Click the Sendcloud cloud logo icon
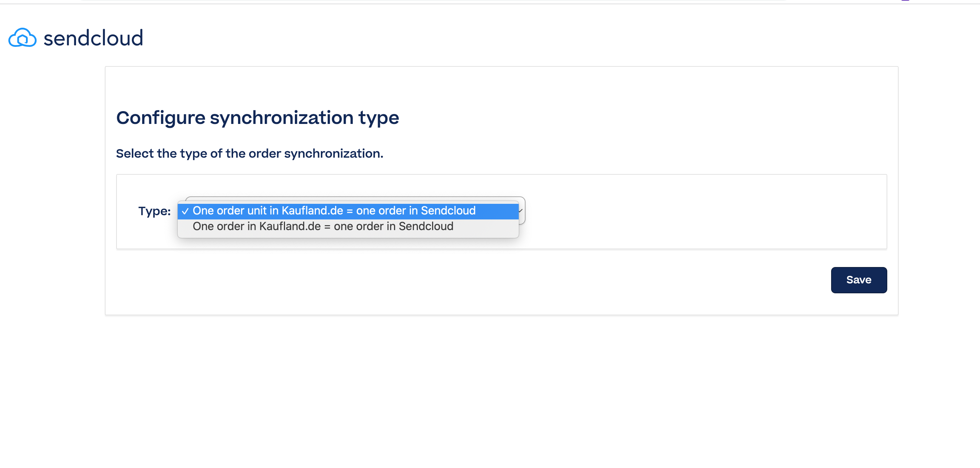Screen dimensions: 980x468 click(x=22, y=38)
